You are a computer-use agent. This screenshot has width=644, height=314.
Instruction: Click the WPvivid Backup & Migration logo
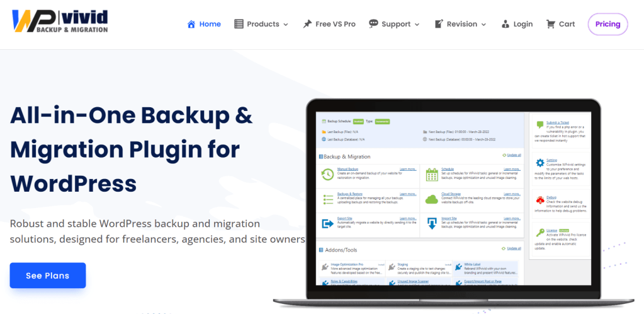pos(60,21)
